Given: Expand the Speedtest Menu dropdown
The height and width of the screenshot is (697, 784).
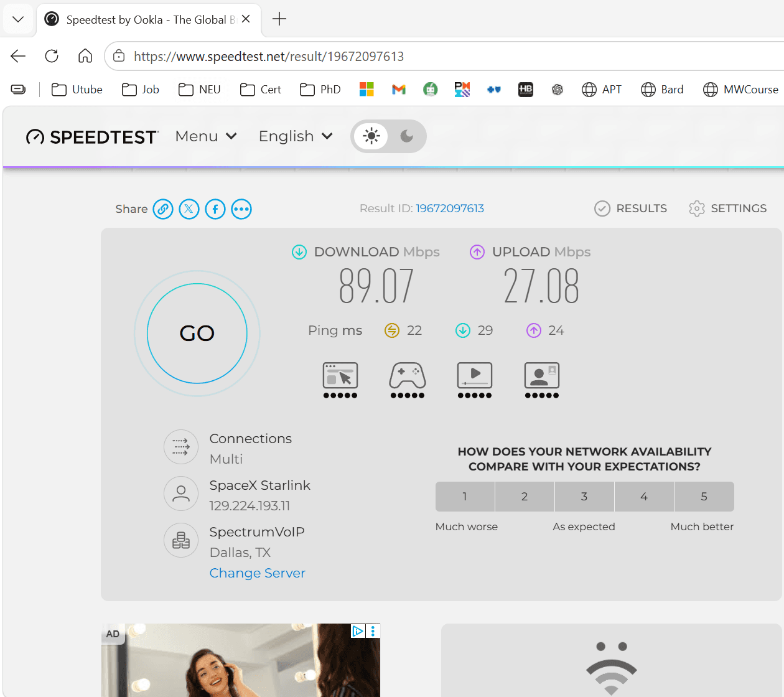Looking at the screenshot, I should [206, 136].
